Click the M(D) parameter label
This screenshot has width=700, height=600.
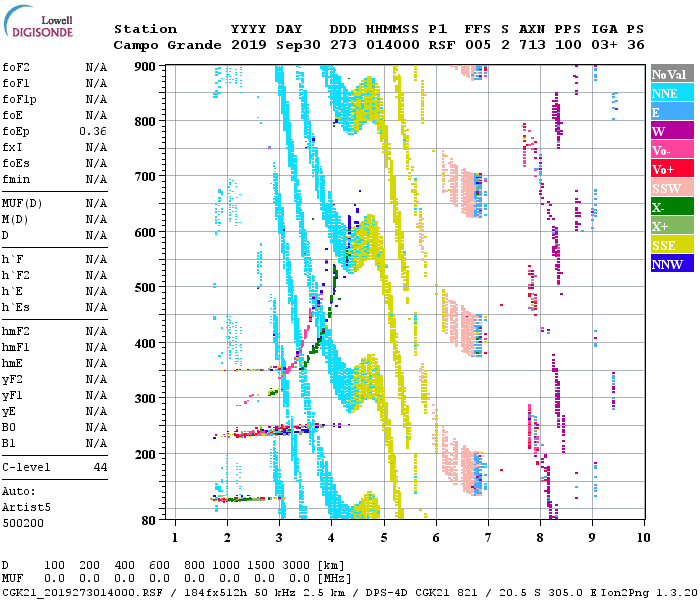point(15,220)
